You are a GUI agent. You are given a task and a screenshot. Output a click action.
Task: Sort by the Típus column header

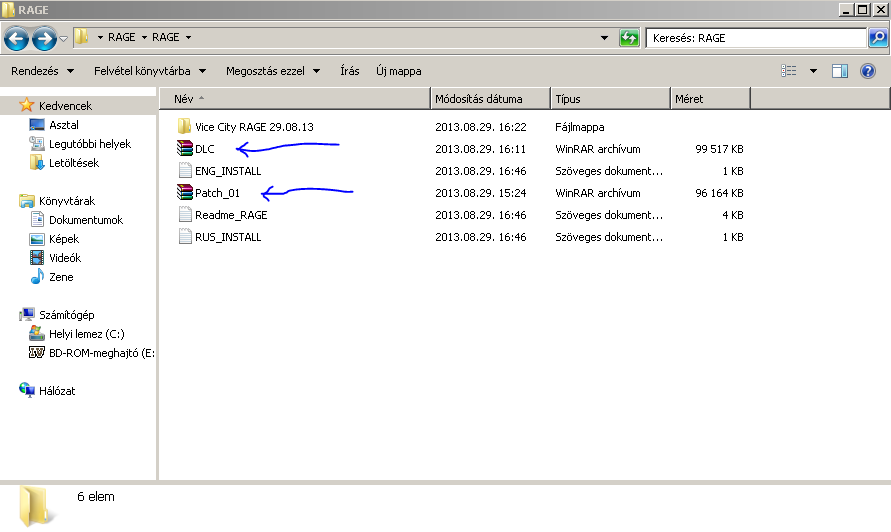tap(610, 99)
